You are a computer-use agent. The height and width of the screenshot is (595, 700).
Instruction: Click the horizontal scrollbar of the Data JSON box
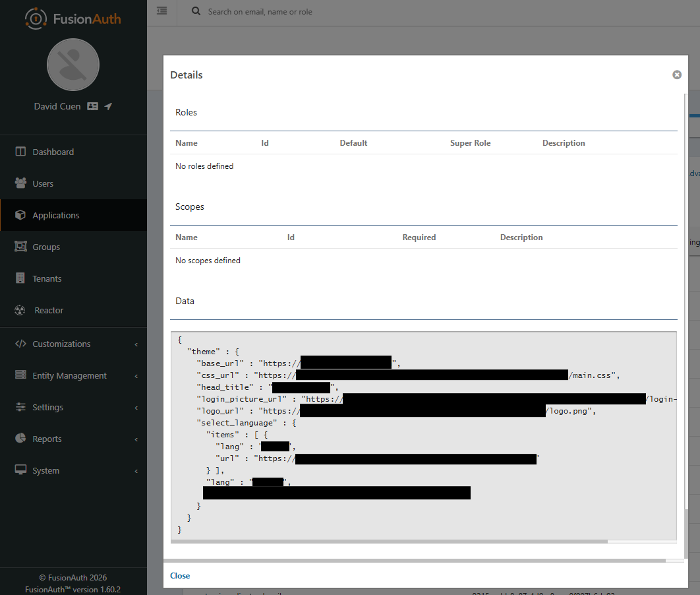pyautogui.click(x=389, y=542)
